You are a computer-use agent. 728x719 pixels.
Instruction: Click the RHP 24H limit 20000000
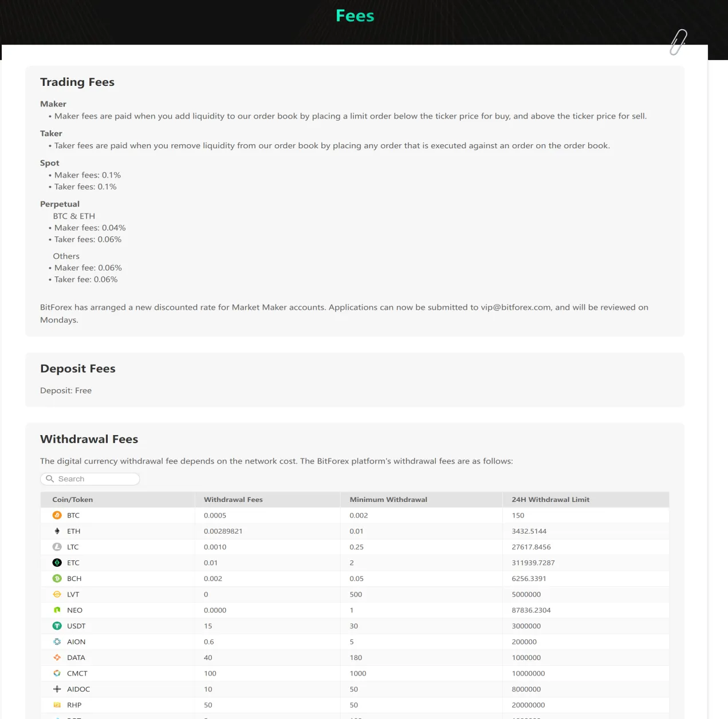[529, 705]
